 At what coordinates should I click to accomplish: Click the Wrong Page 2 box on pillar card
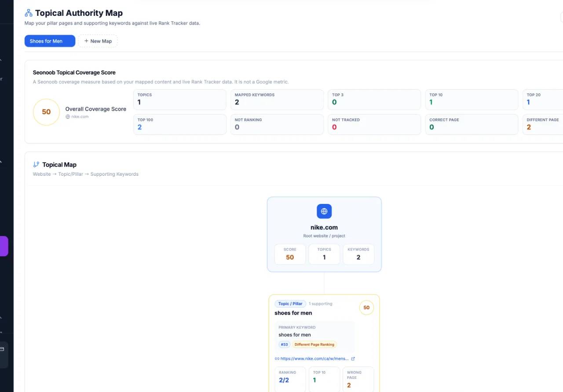click(358, 379)
